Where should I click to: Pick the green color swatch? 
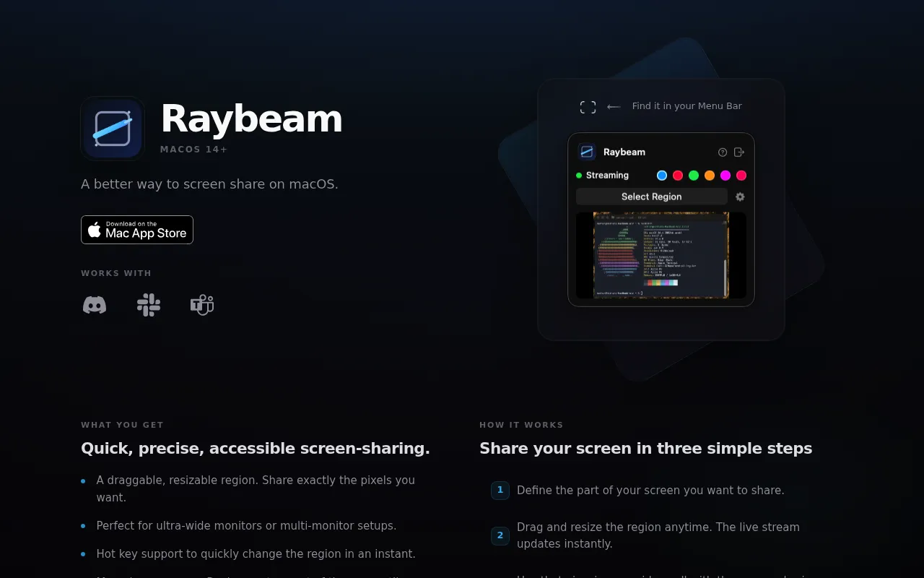[x=694, y=176]
